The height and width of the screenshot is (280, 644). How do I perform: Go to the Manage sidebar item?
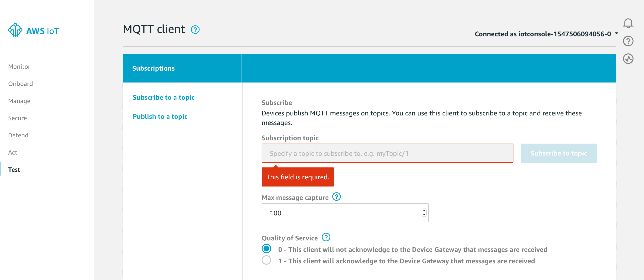coord(19,101)
